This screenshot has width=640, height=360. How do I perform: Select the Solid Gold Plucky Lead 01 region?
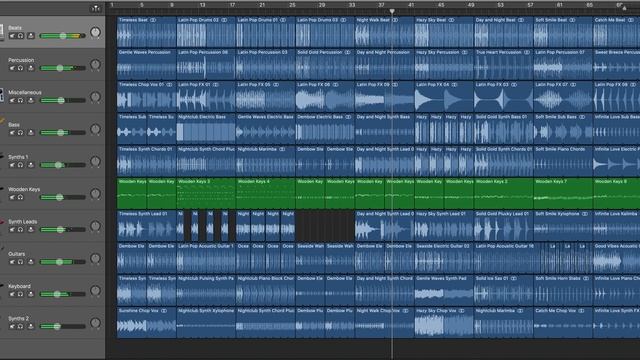[x=503, y=225]
